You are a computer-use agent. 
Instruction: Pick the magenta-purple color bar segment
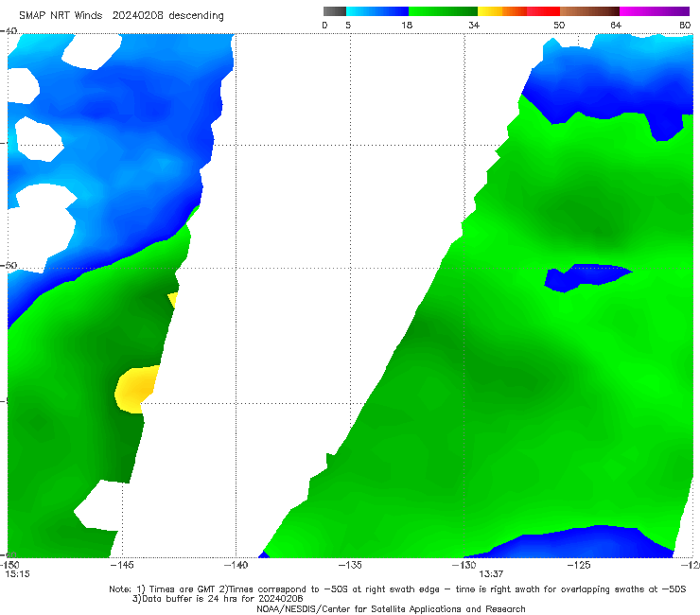click(x=655, y=11)
